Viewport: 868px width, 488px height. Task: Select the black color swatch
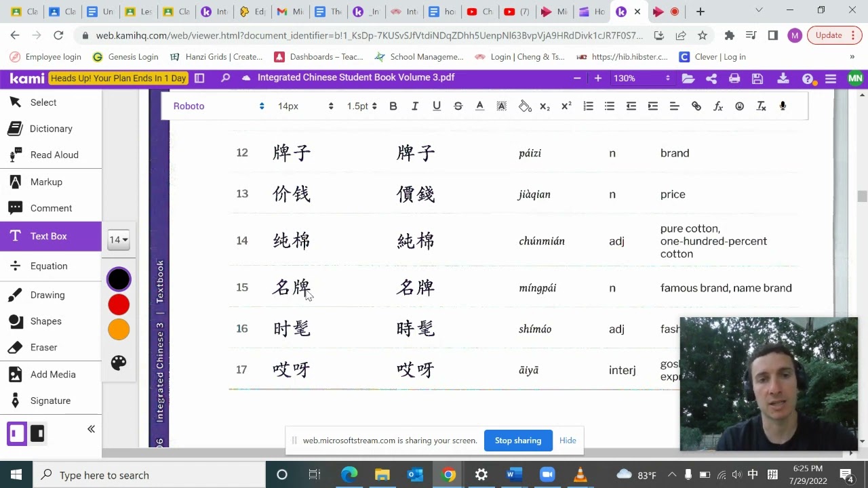119,279
